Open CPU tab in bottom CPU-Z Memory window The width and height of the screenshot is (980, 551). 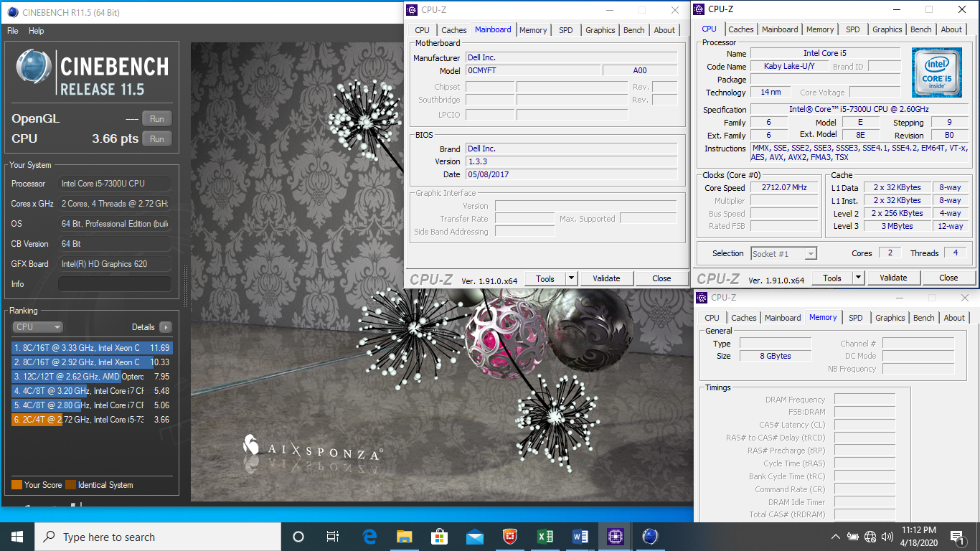click(x=712, y=318)
